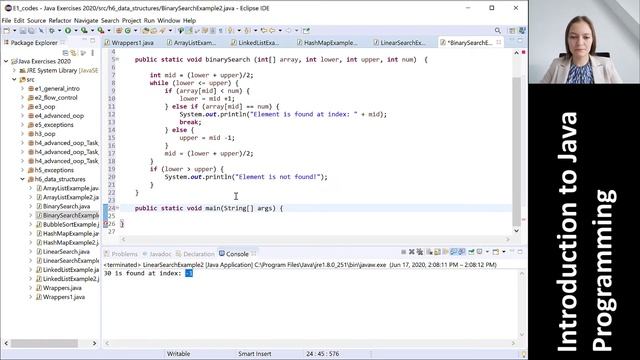640x360 pixels.
Task: Click the External Tools run icon
Action: pos(100,31)
